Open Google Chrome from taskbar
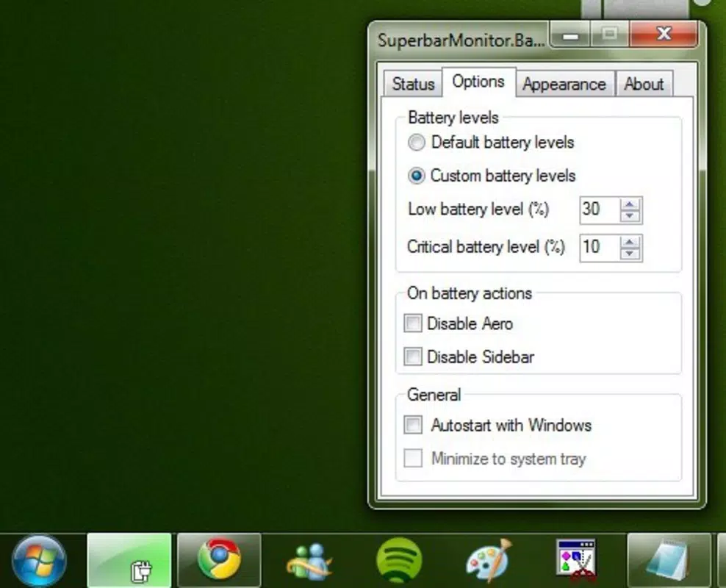Viewport: 726px width, 588px height. [219, 560]
